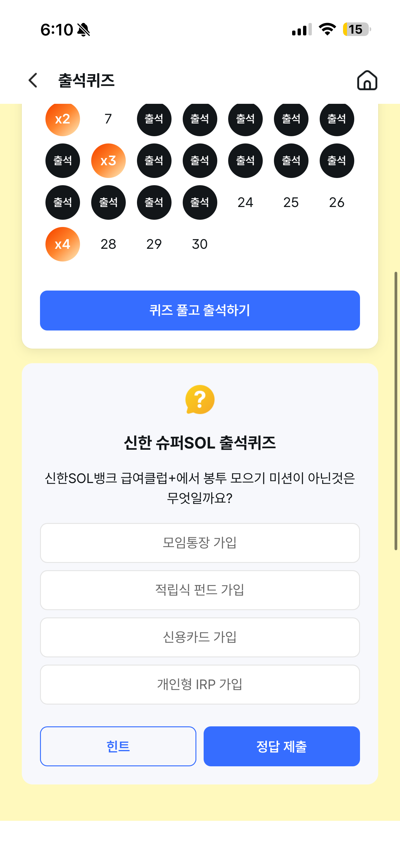Tap calendar day 24
Viewport: 400px width, 868px height.
[245, 202]
